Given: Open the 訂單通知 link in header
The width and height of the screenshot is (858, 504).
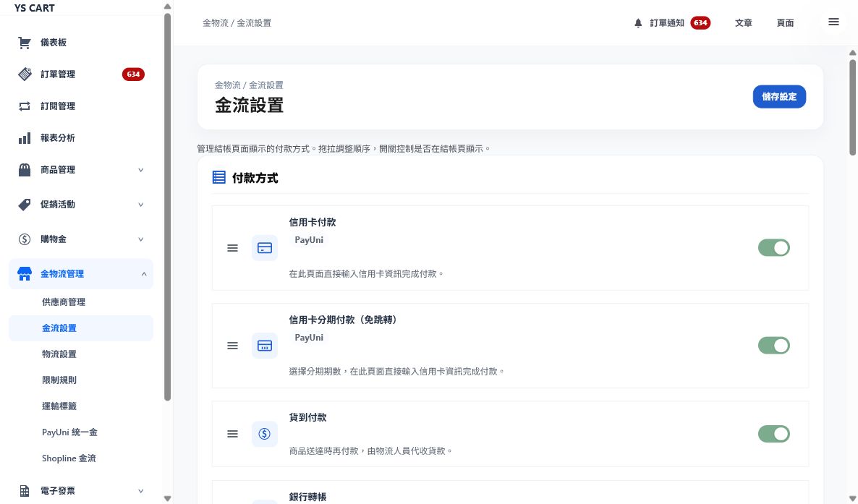Looking at the screenshot, I should click(x=666, y=23).
